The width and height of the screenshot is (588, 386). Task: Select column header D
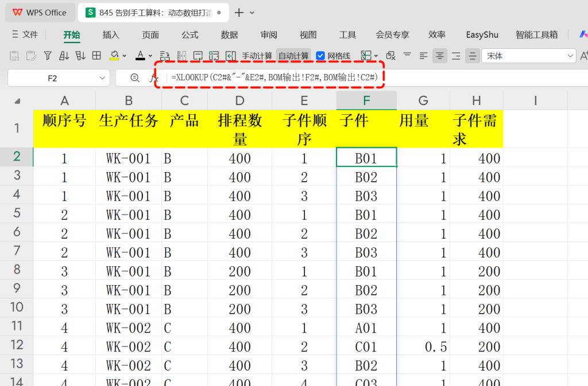click(240, 101)
